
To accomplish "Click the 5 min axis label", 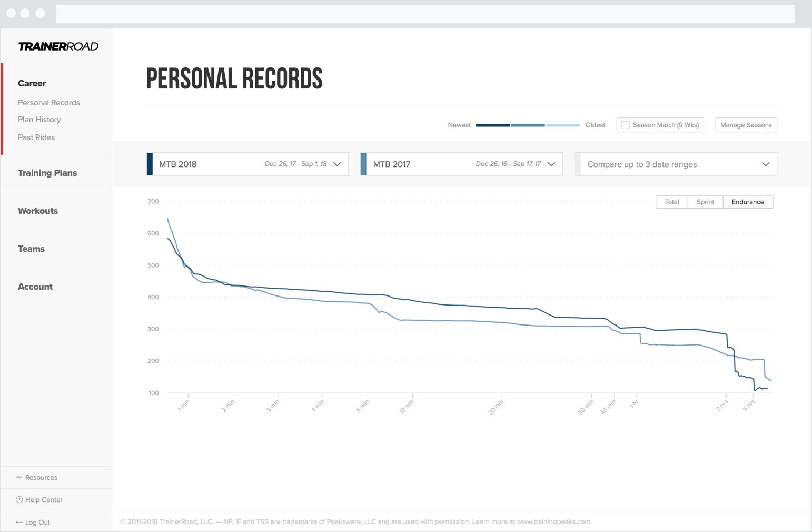I will click(362, 406).
